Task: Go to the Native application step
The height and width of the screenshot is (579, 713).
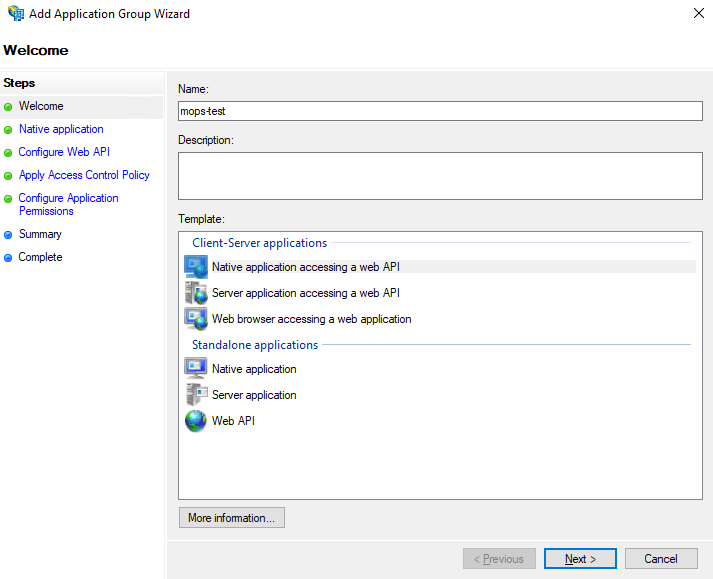Action: coord(61,129)
